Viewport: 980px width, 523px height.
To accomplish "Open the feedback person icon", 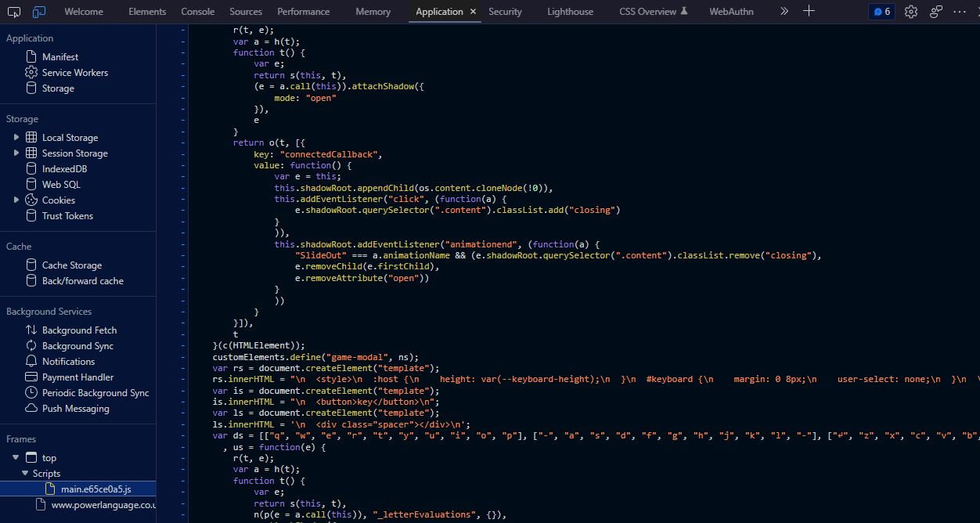I will click(x=935, y=12).
